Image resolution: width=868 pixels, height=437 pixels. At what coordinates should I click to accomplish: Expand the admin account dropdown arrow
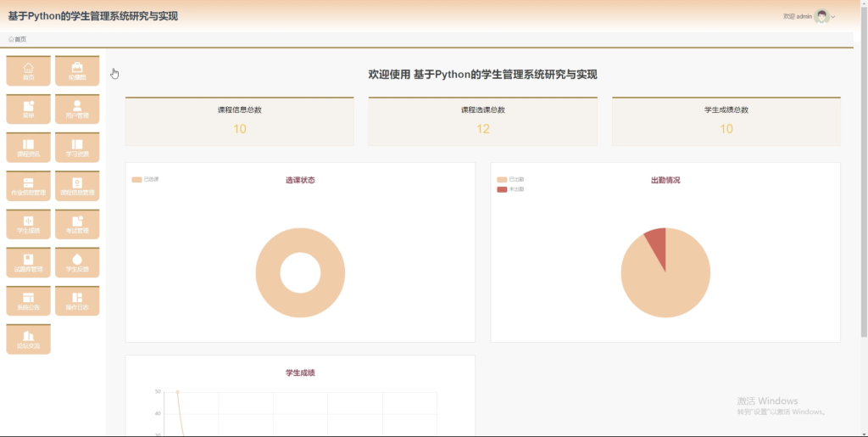pyautogui.click(x=833, y=17)
